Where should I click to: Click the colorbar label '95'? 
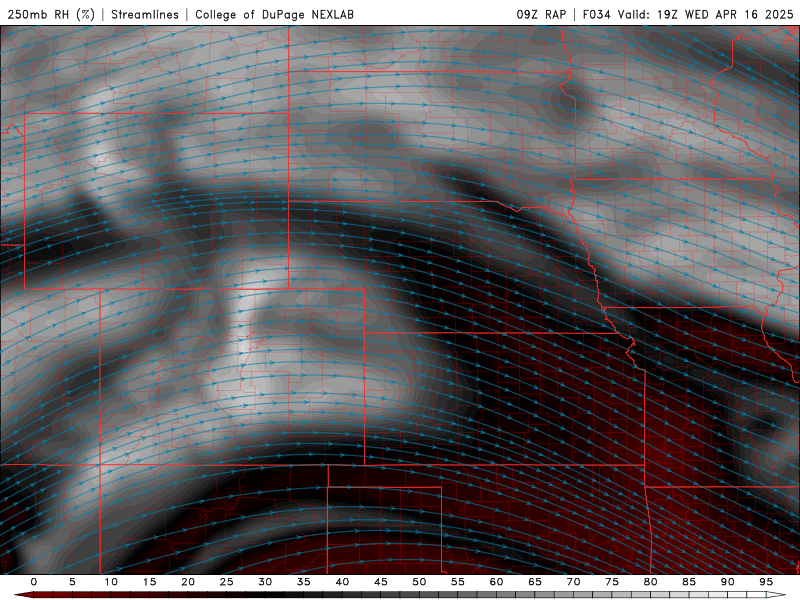tap(766, 582)
